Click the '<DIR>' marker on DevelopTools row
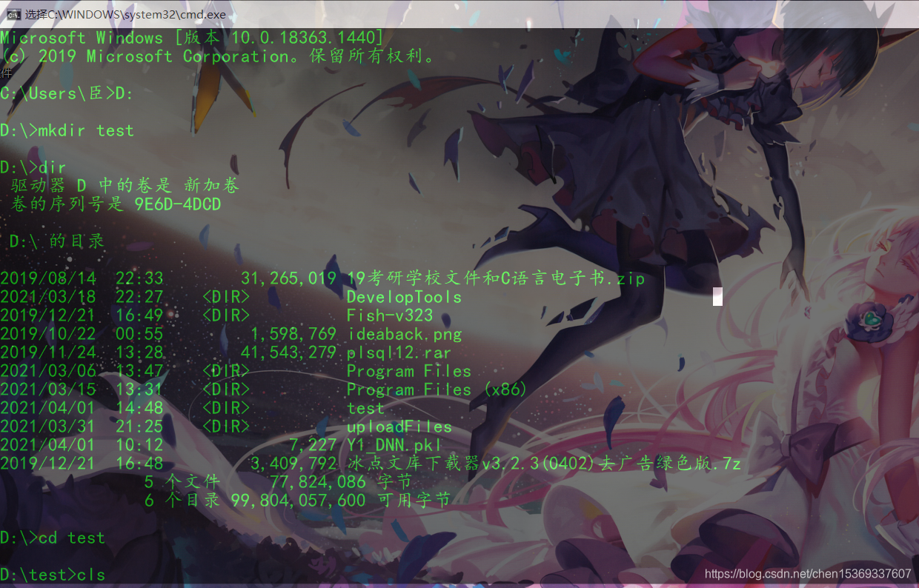The width and height of the screenshot is (919, 588). [x=226, y=297]
